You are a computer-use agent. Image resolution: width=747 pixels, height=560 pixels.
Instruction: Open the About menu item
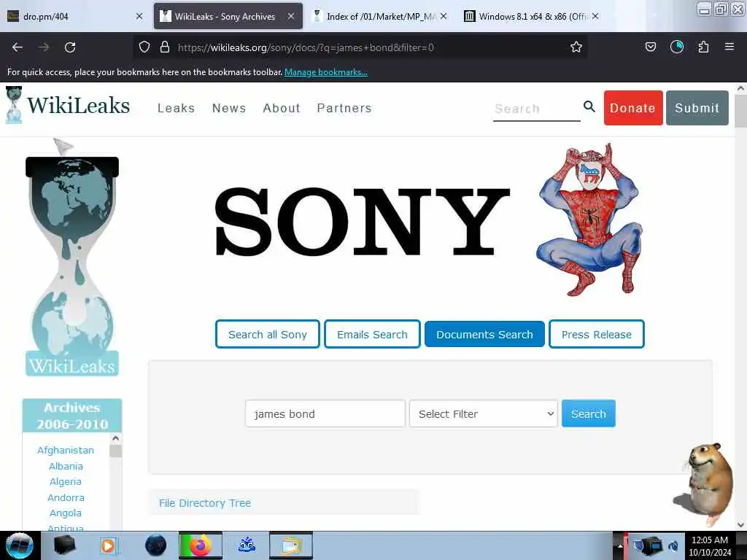tap(282, 108)
